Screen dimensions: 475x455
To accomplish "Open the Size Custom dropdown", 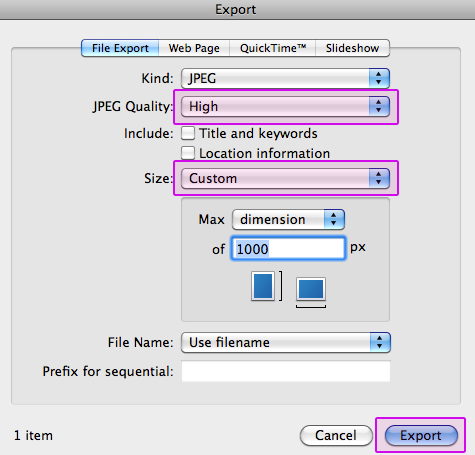I will click(x=285, y=178).
